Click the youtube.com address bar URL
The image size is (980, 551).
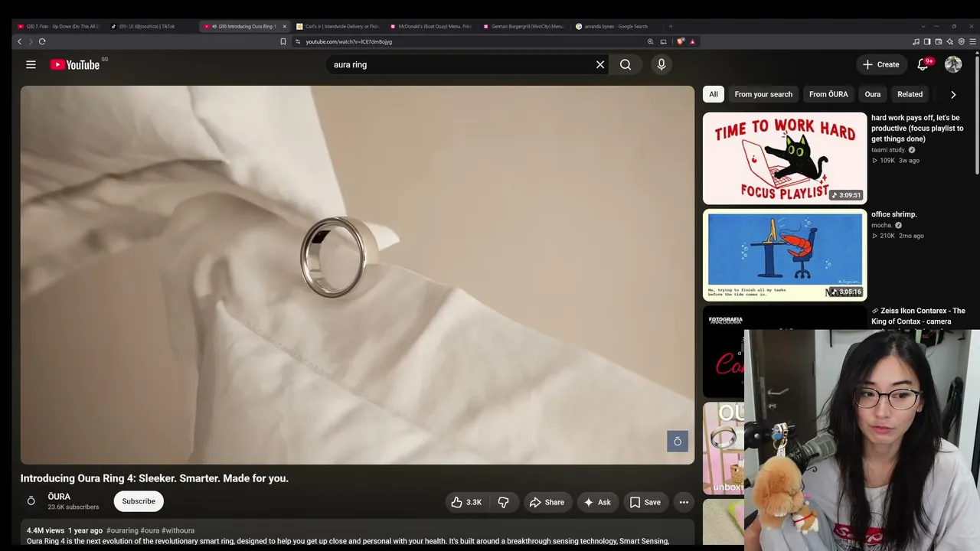click(x=349, y=41)
